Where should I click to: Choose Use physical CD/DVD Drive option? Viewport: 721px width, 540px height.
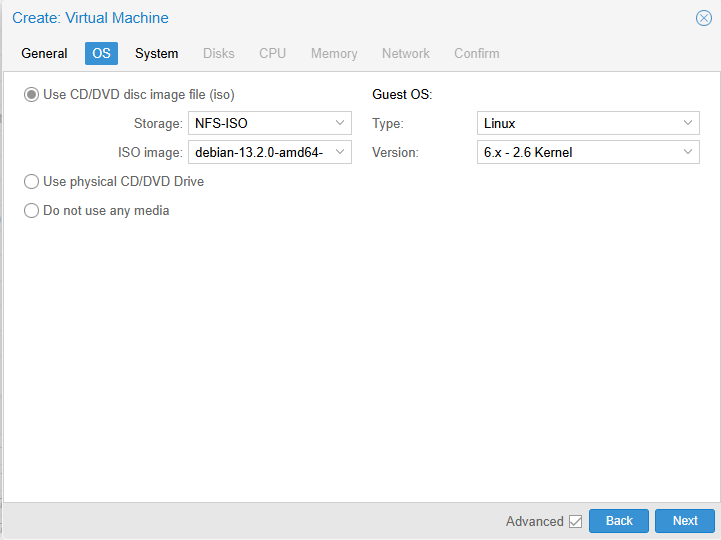click(x=32, y=182)
